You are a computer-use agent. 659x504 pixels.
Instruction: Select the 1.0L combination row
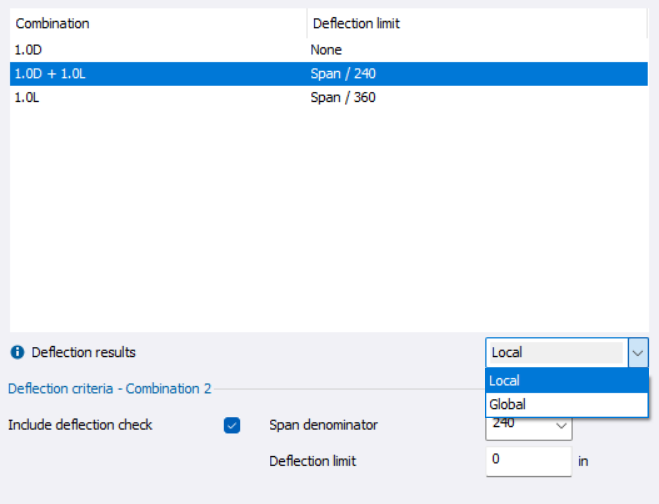pos(150,97)
